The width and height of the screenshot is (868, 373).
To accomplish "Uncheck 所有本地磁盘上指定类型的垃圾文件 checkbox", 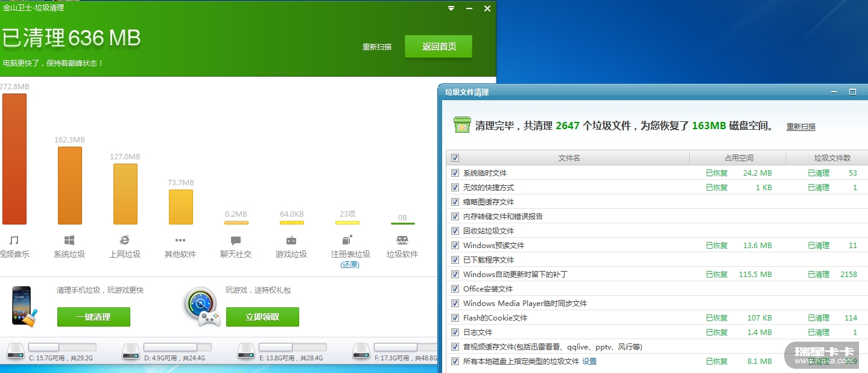I will point(455,361).
